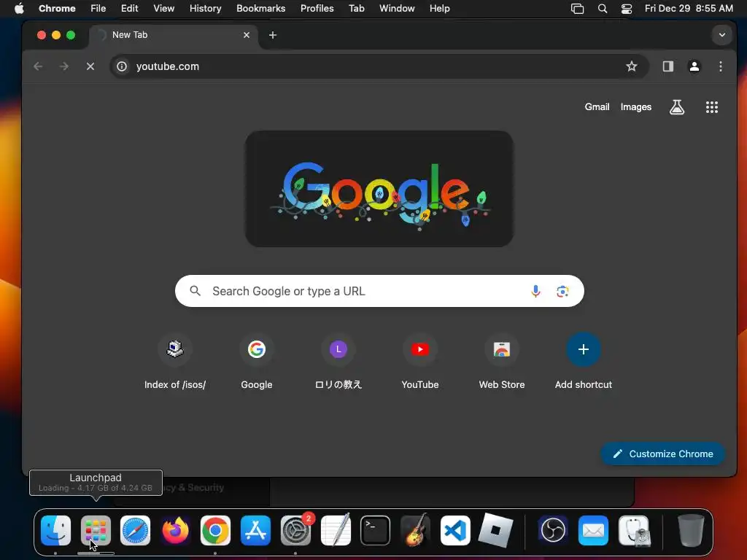Image resolution: width=747 pixels, height=560 pixels.
Task: Open the Tab menu
Action: coord(356,9)
